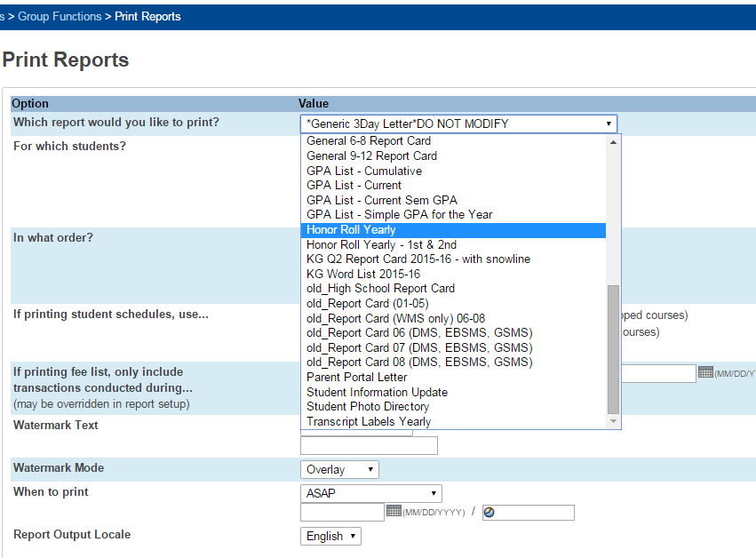Open calendar picker for fee list transaction date

[705, 372]
